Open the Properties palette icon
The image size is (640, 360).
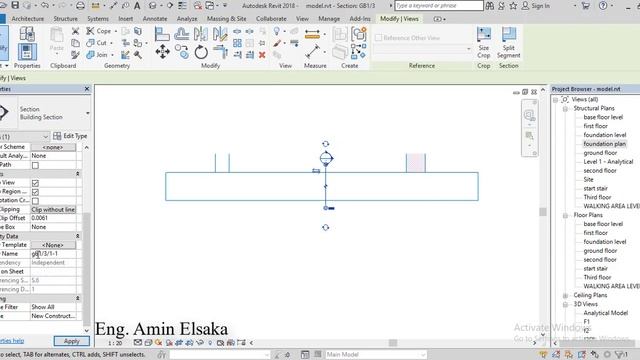click(27, 52)
